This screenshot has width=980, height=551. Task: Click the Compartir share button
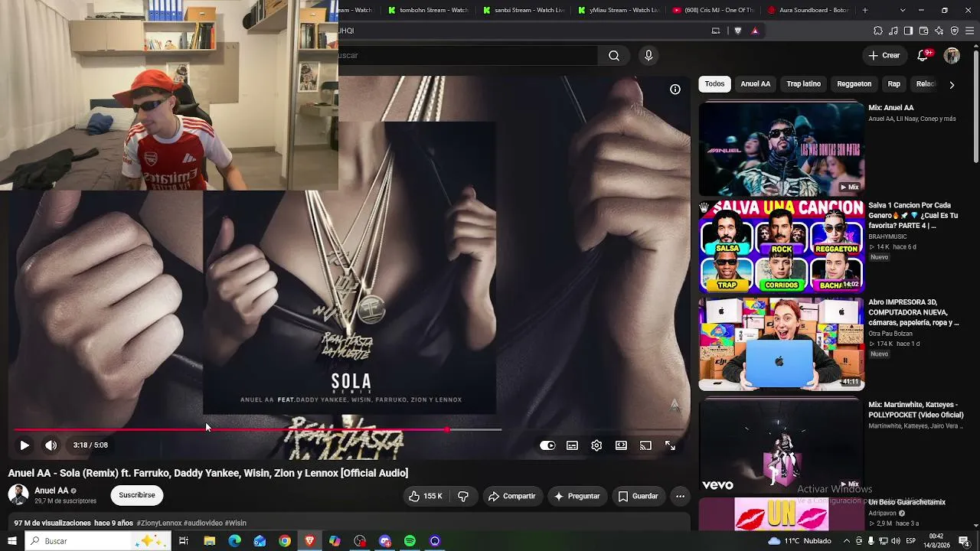pos(512,496)
